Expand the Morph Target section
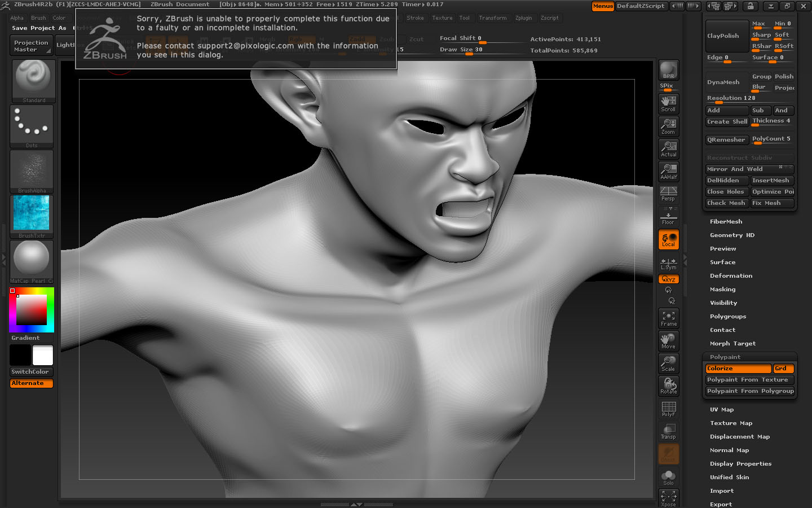 732,344
